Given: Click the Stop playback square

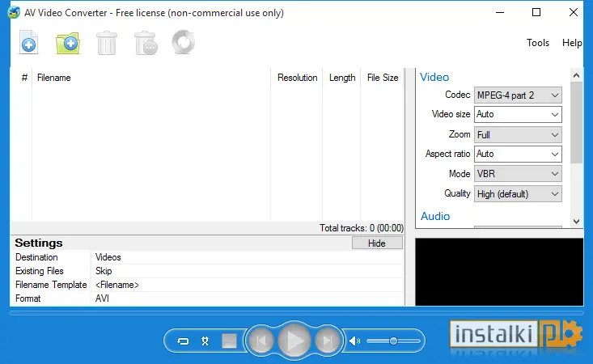Looking at the screenshot, I should pyautogui.click(x=229, y=341).
